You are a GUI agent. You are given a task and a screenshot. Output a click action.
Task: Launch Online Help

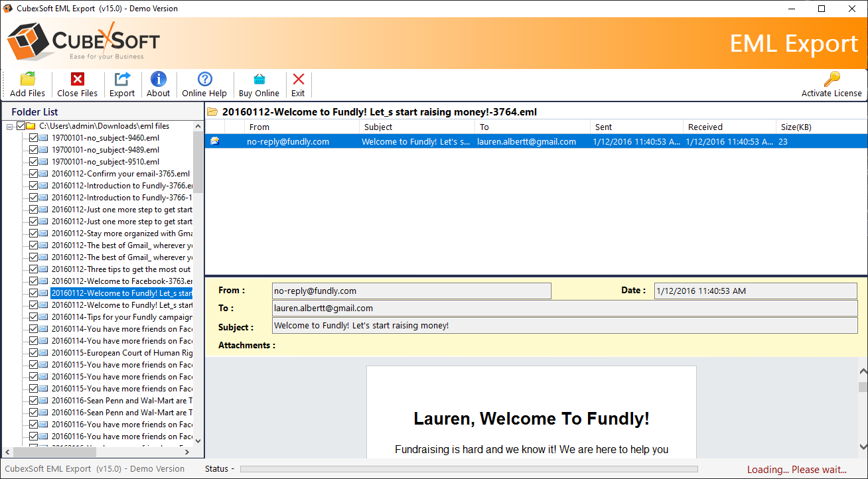coord(204,85)
